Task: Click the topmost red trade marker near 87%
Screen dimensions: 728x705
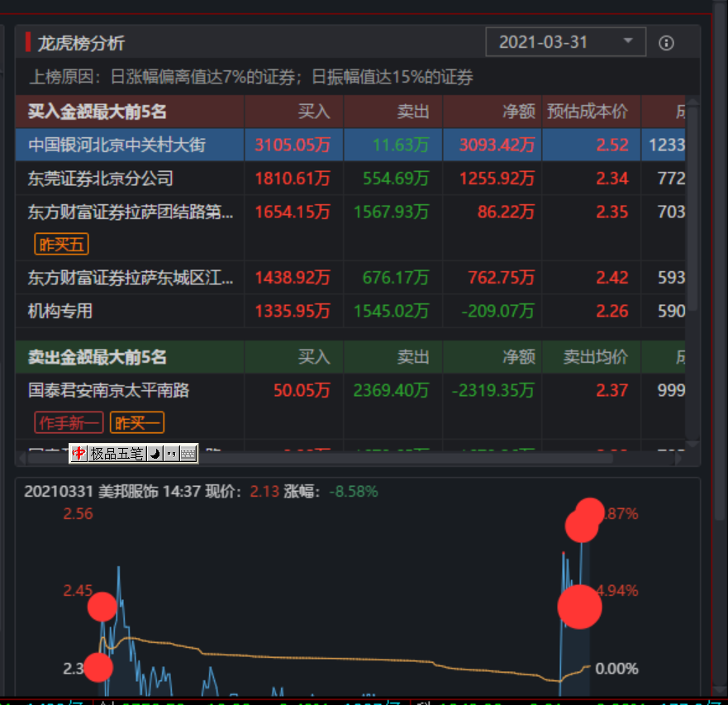Action: coord(590,512)
